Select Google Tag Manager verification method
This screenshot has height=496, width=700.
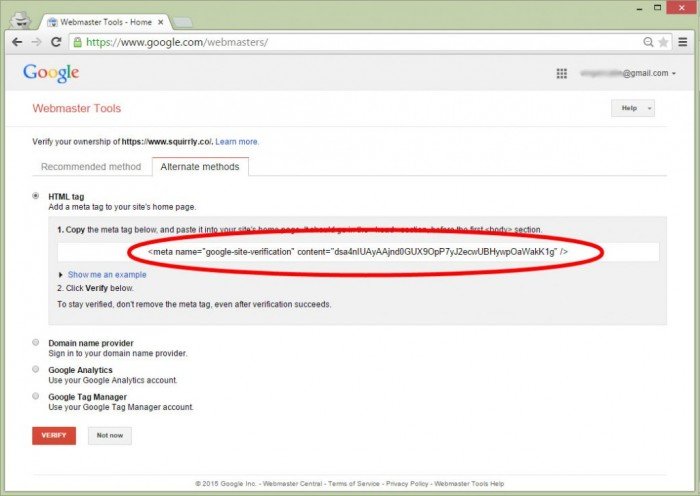37,397
